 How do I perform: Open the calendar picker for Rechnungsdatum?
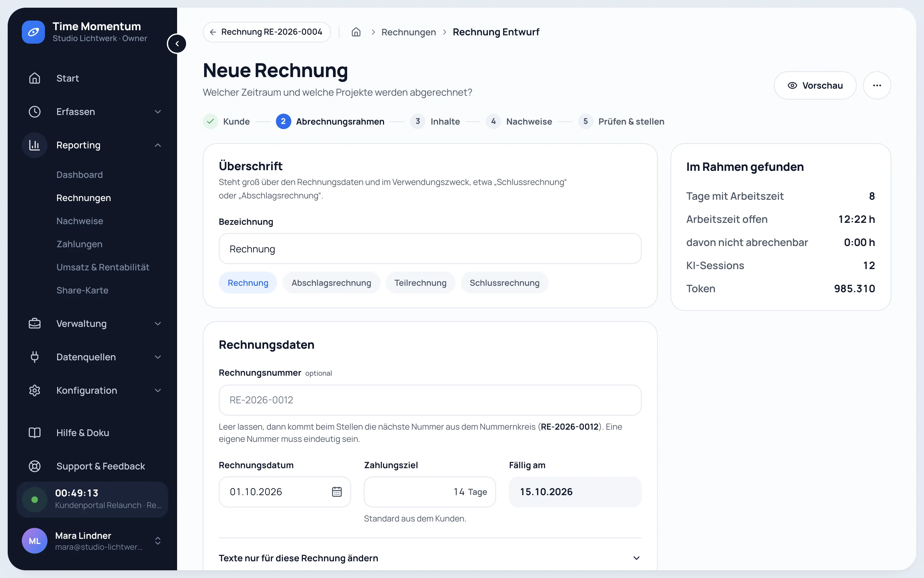click(336, 492)
